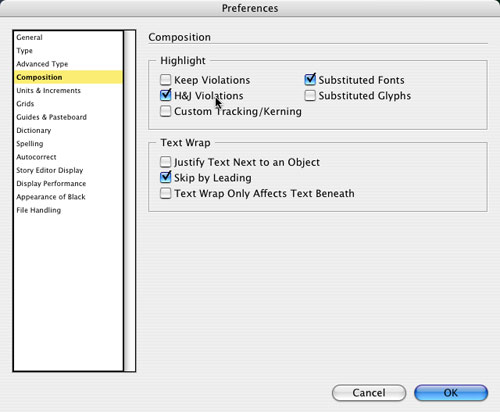Enable the Keep Violations checkbox
The image size is (500, 412).
(165, 80)
